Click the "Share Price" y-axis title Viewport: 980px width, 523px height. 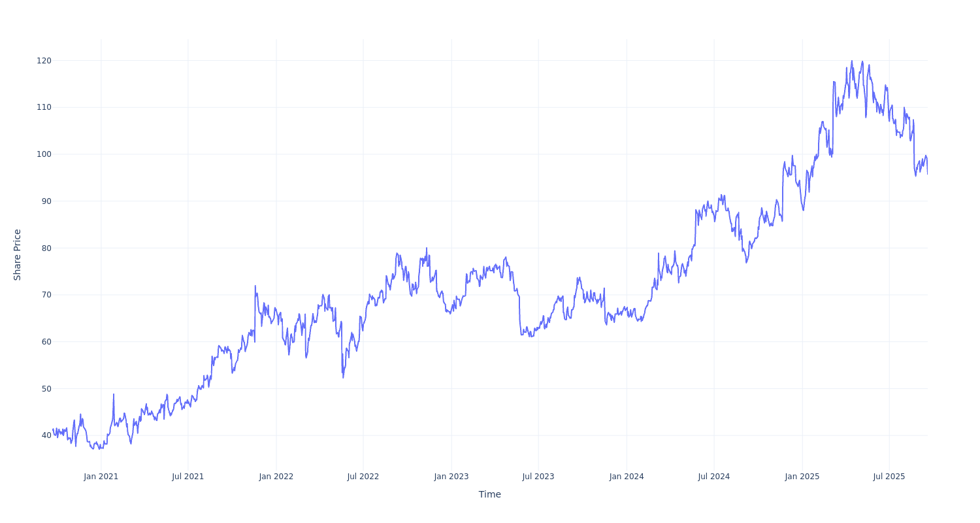pyautogui.click(x=18, y=255)
